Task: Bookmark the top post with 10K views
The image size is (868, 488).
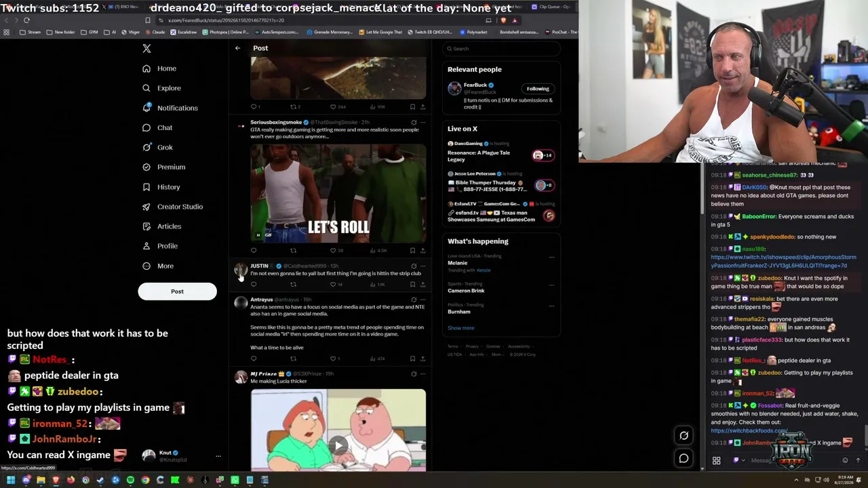Action: click(412, 106)
